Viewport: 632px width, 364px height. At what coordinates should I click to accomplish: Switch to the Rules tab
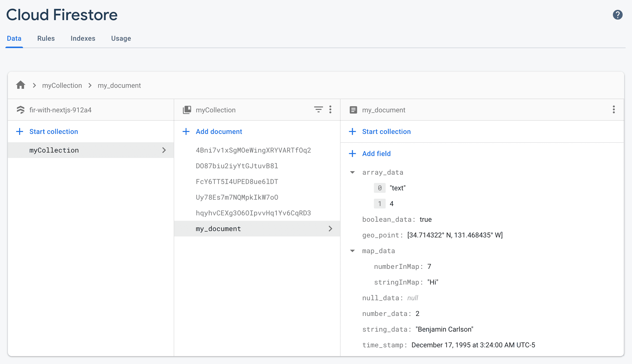pyautogui.click(x=46, y=38)
